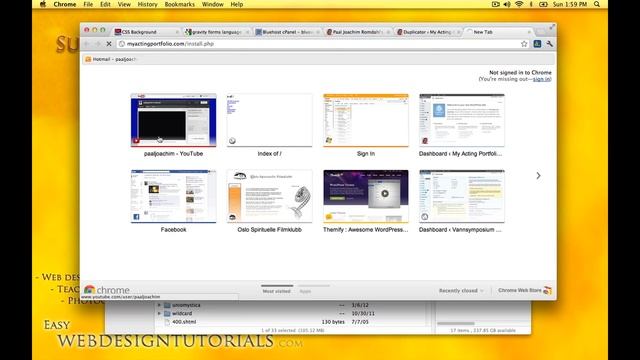
Task: Open the Recently closed dropdown
Action: pyautogui.click(x=461, y=291)
